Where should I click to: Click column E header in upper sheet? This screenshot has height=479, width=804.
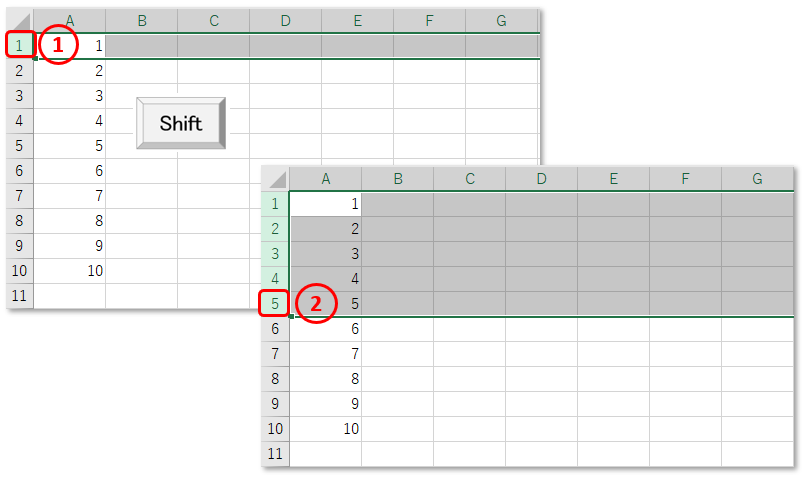357,21
